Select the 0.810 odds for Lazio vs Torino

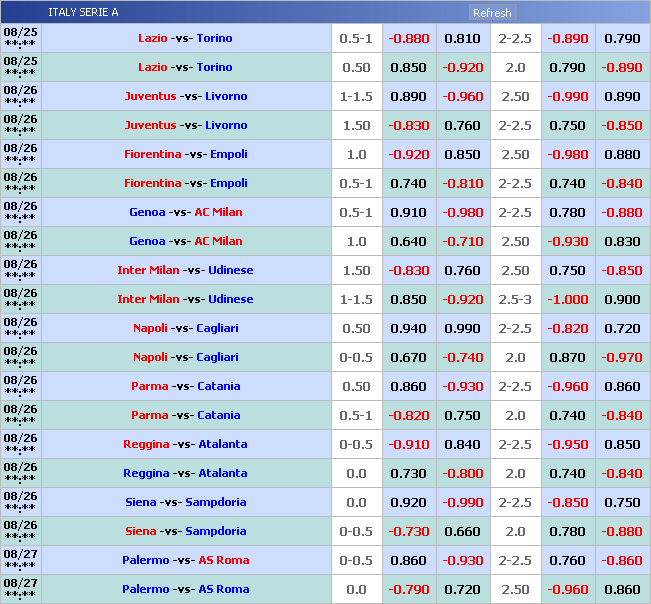tap(462, 38)
